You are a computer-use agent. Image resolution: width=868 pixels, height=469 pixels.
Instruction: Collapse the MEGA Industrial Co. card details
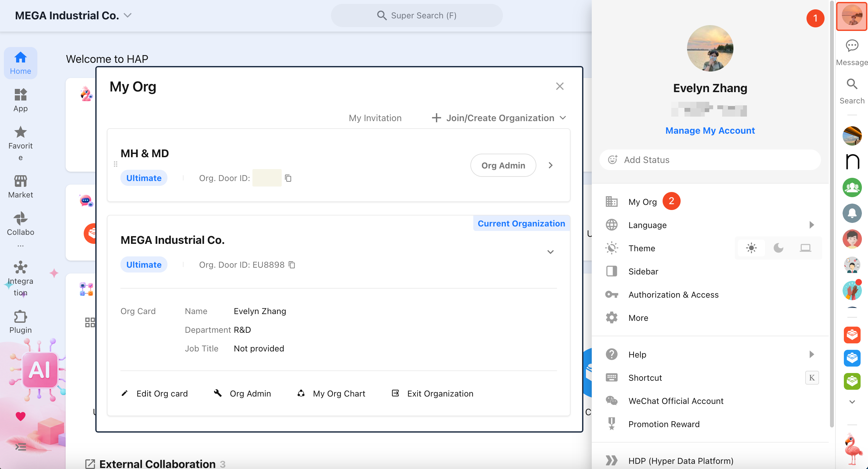tap(551, 252)
